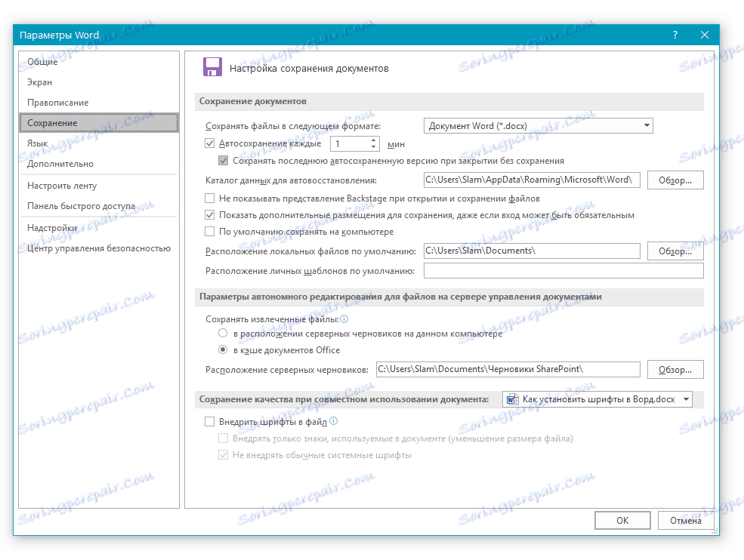Open the Дополнительно category
The width and height of the screenshot is (744, 560).
click(99, 164)
